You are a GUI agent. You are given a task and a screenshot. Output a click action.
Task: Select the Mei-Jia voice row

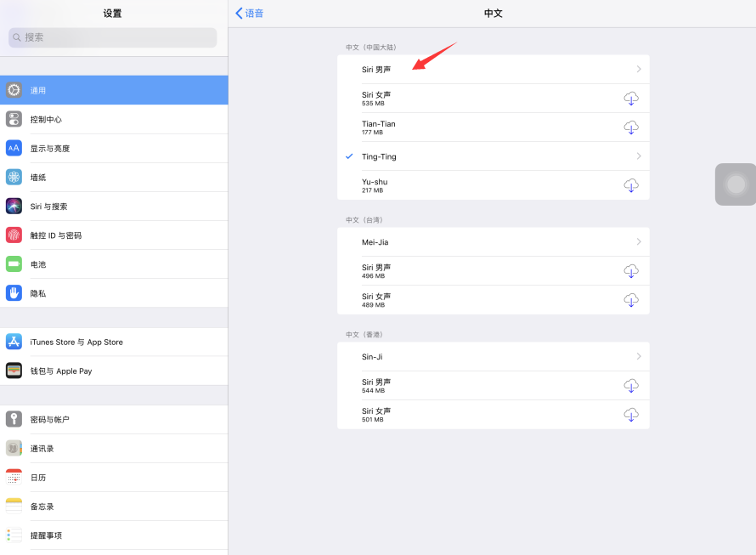(494, 241)
